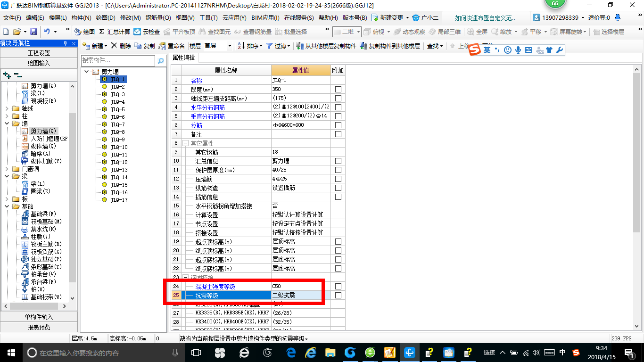Screen dimensions: 644x362
Task: Click 单构件输入 button
Action: click(x=39, y=317)
